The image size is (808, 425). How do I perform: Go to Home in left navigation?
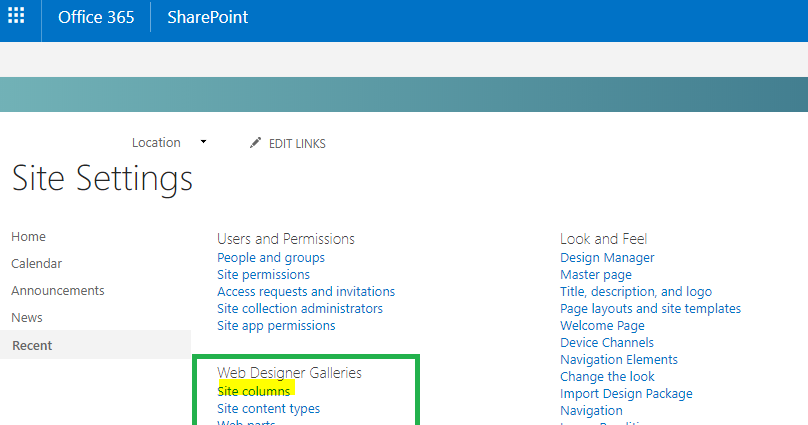point(28,236)
